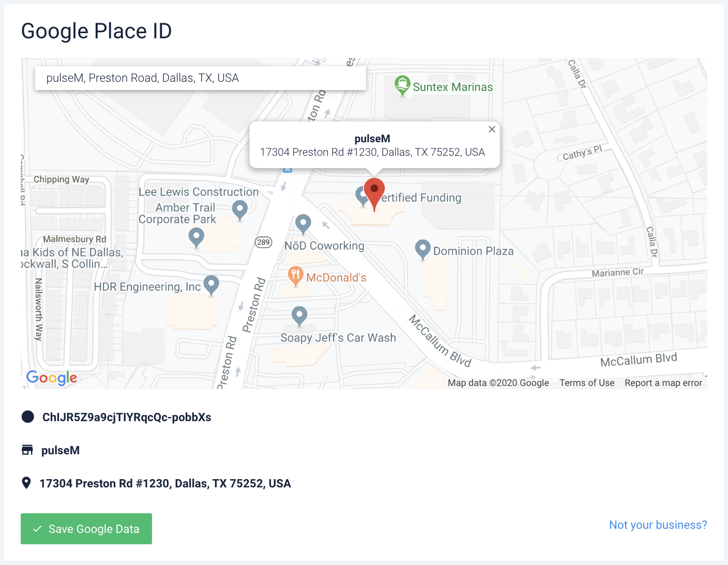Click the map location search field
This screenshot has height=565, width=728.
tap(200, 78)
